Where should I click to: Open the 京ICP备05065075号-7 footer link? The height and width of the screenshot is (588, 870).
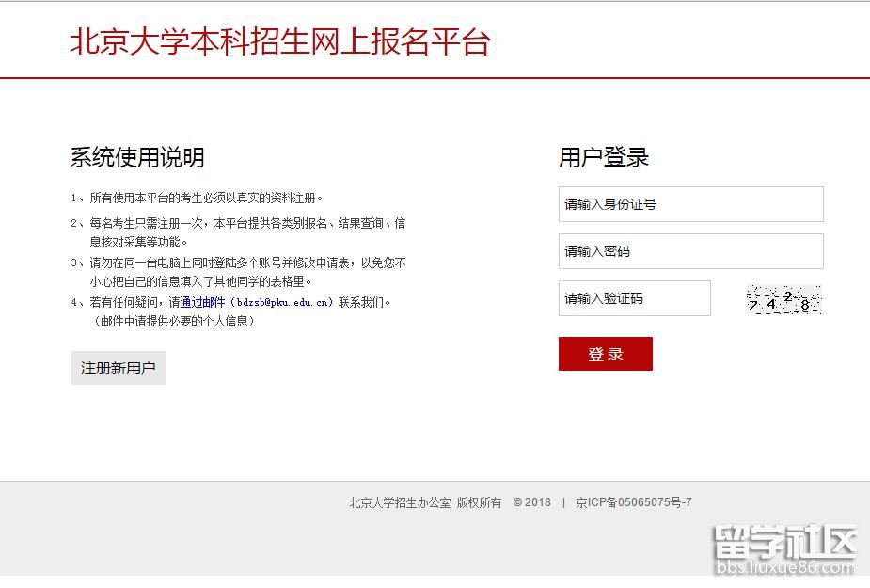click(x=634, y=502)
